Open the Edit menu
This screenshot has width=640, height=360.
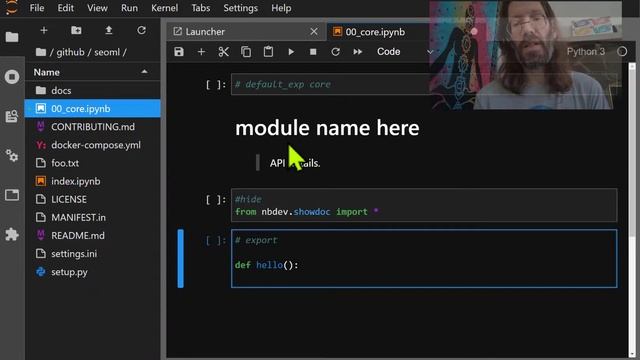coord(65,8)
